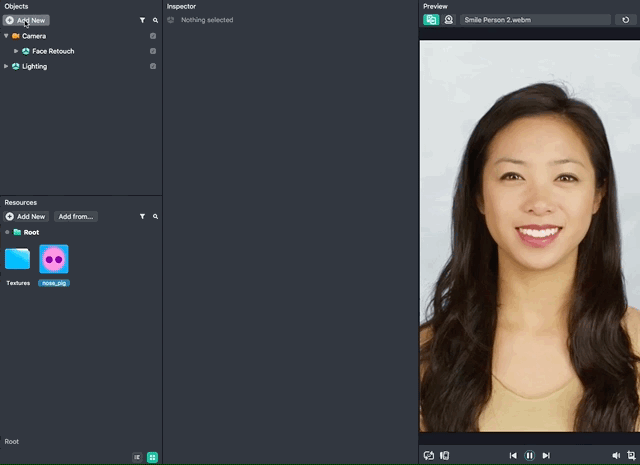This screenshot has height=465, width=640.
Task: Refresh the preview with reload icon
Action: pos(626,19)
